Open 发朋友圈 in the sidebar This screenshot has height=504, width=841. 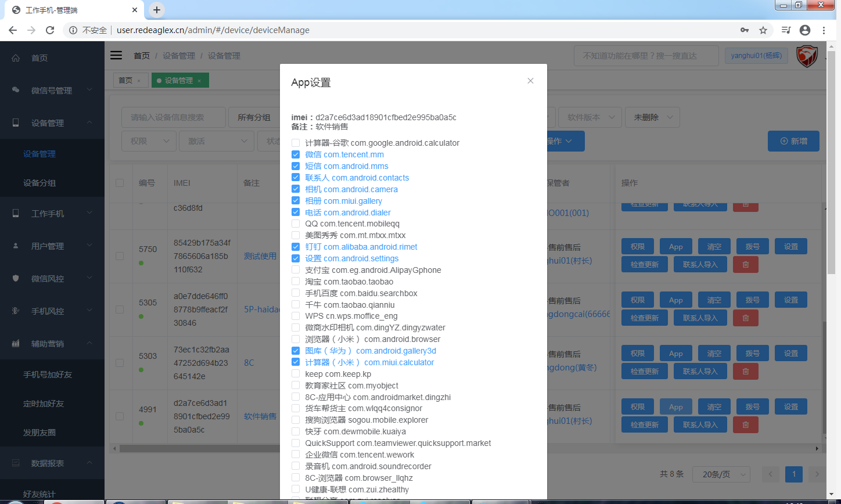click(x=39, y=433)
